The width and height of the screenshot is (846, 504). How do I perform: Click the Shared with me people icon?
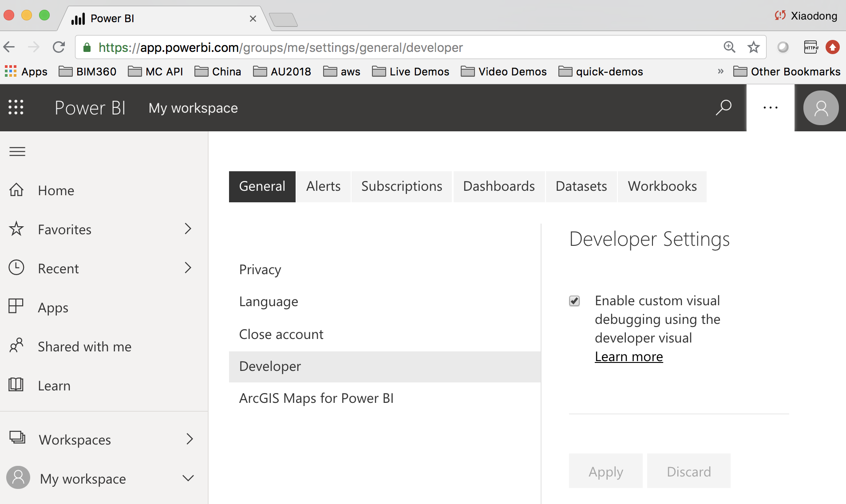(x=16, y=346)
